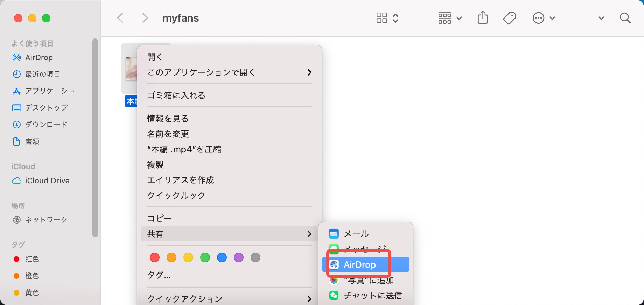Screen dimensions: 644x305
Task: Go forward with the right chevron
Action: (x=145, y=18)
